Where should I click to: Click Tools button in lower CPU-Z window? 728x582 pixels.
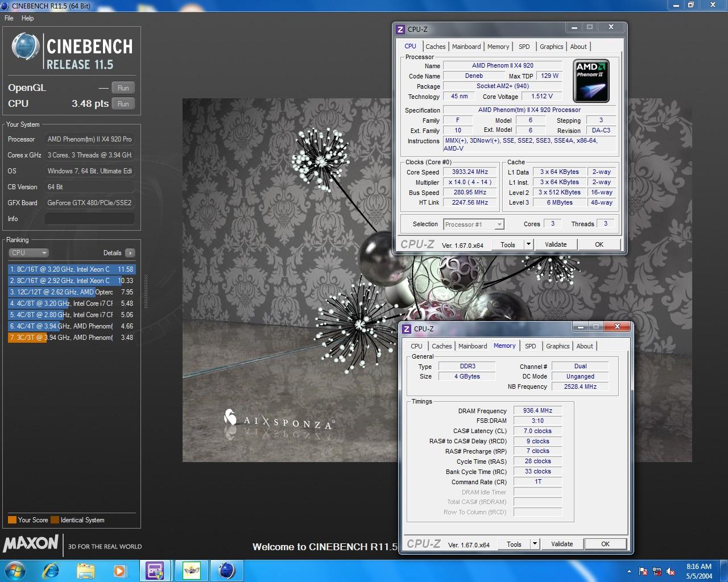pyautogui.click(x=514, y=544)
